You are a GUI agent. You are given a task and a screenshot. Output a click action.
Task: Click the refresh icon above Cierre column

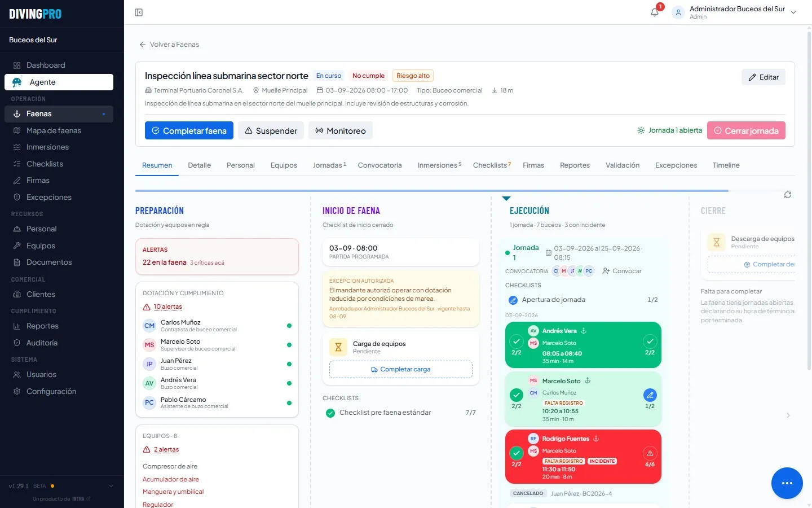point(788,195)
